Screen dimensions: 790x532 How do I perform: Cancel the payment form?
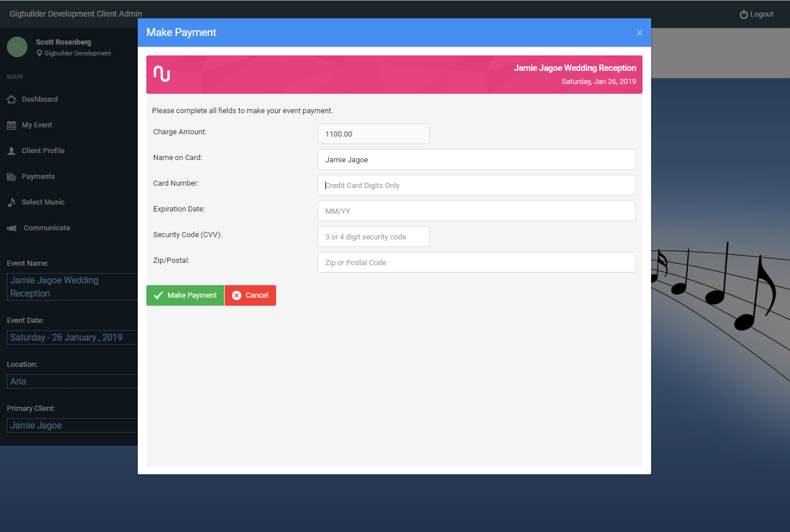250,295
